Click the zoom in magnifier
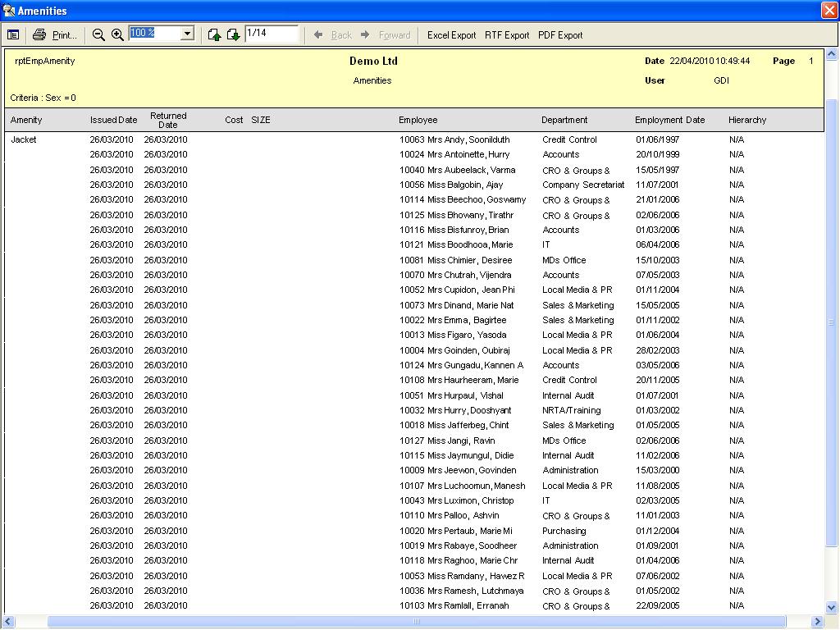840x630 pixels. (117, 34)
